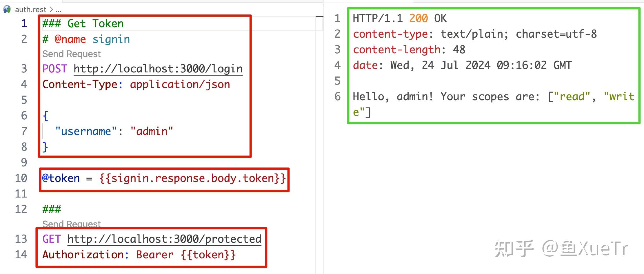Click the Bearer {{token}} header value
This screenshot has width=644, height=274.
186,255
